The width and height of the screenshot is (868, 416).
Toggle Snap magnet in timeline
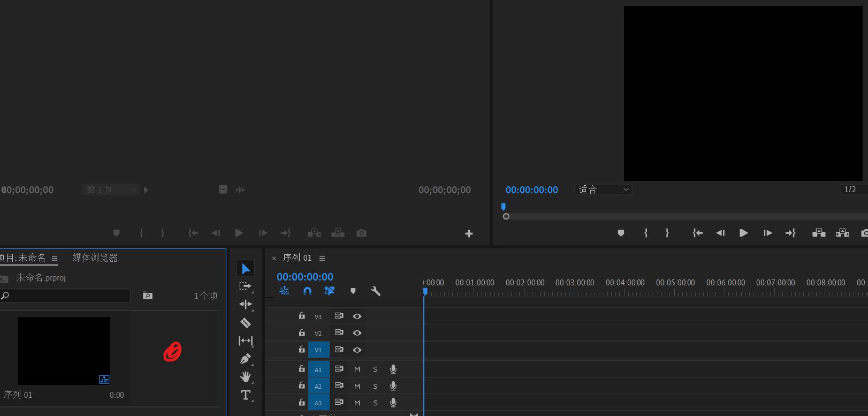click(307, 291)
